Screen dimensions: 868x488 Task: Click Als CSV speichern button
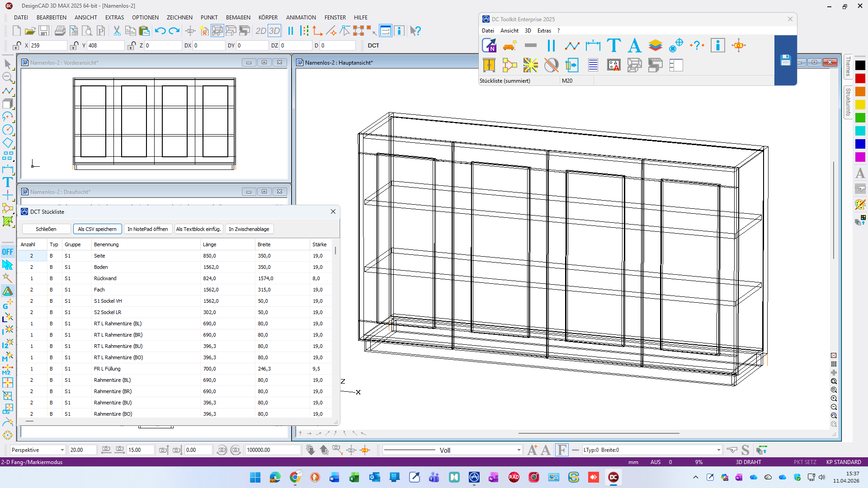[x=97, y=229]
